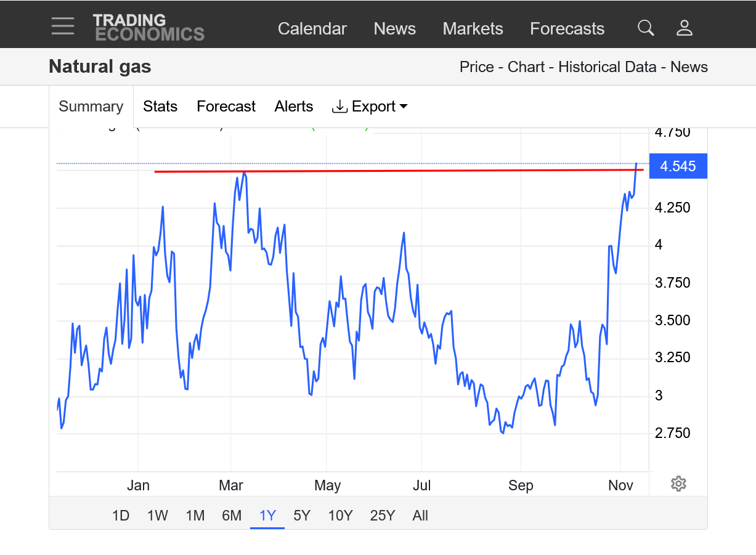
Task: Go to Calendar in top navigation
Action: (312, 29)
